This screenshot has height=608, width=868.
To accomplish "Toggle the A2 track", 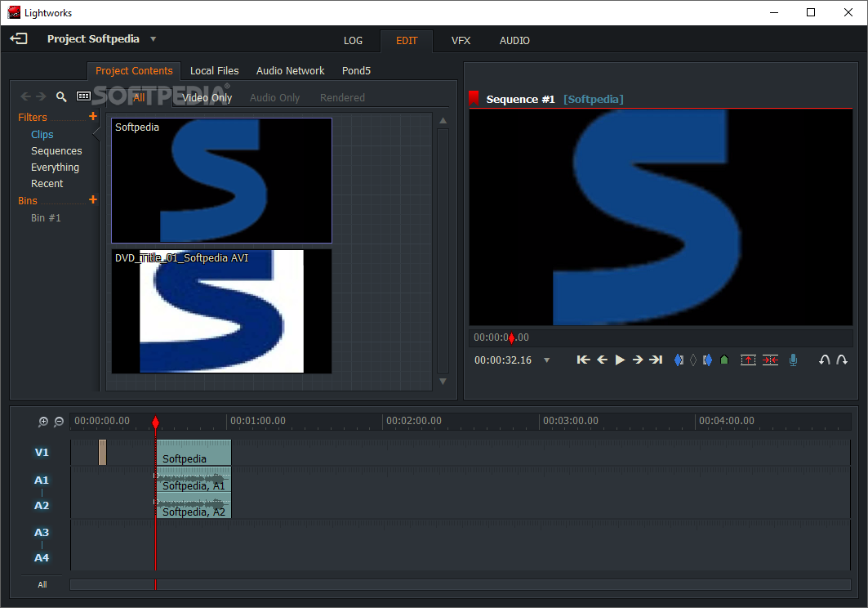I will pyautogui.click(x=42, y=506).
